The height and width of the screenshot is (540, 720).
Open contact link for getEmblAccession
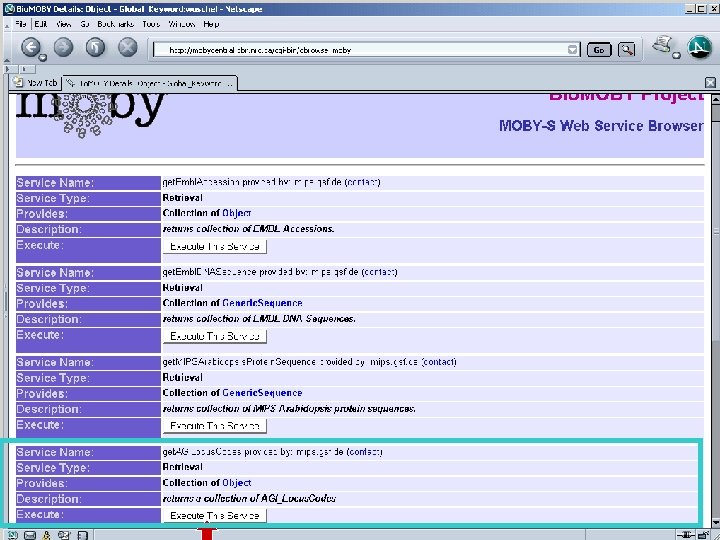click(362, 182)
